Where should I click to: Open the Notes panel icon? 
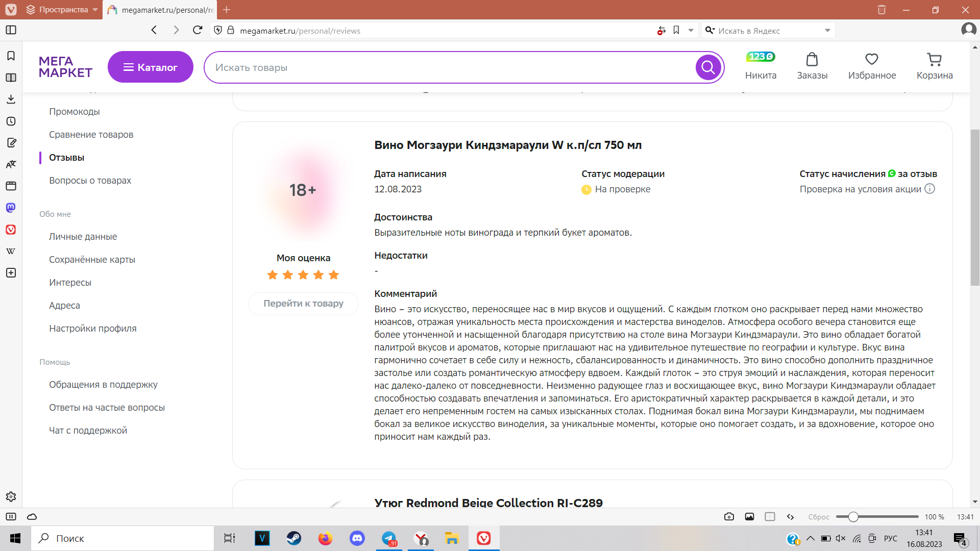11,143
